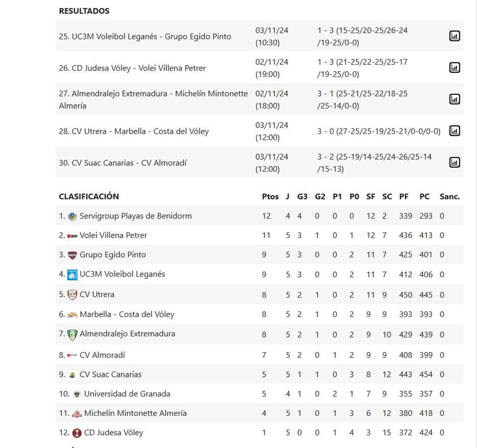Click the Grupo Egido Pinto shield logo

tap(72, 255)
